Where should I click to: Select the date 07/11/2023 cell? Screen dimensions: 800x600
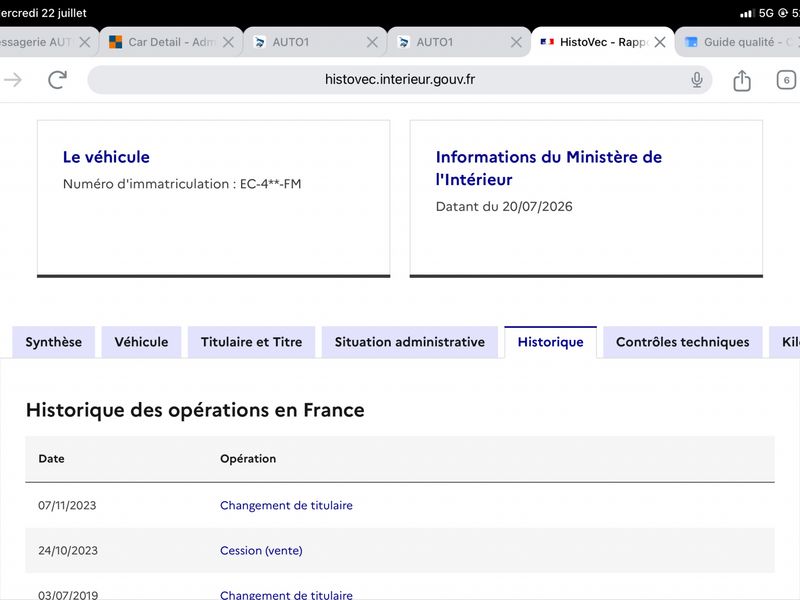(x=67, y=505)
